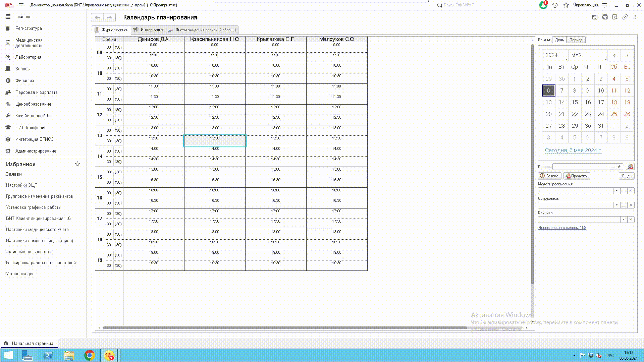The height and width of the screenshot is (362, 644).
Task: Click the Клиент input field
Action: pos(580,167)
